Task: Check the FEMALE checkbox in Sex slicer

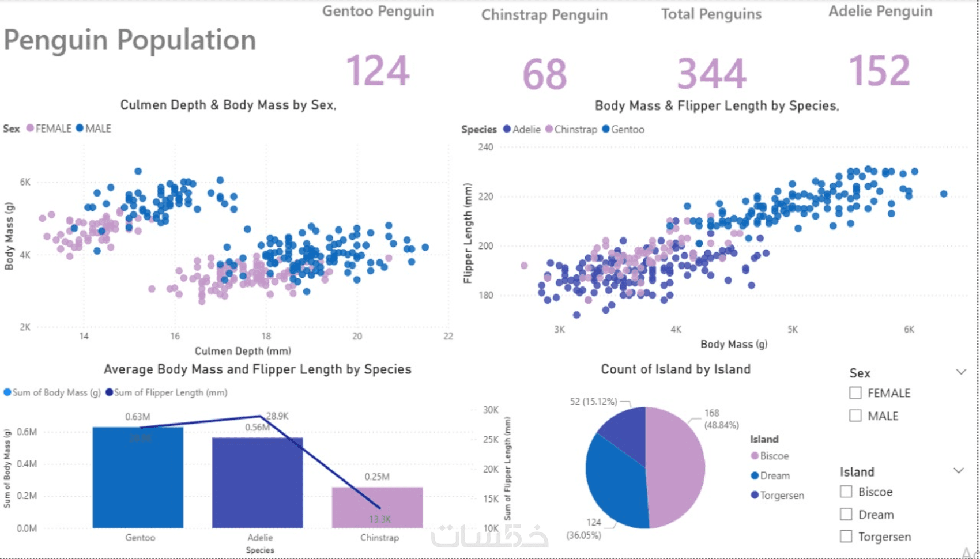Action: tap(855, 393)
